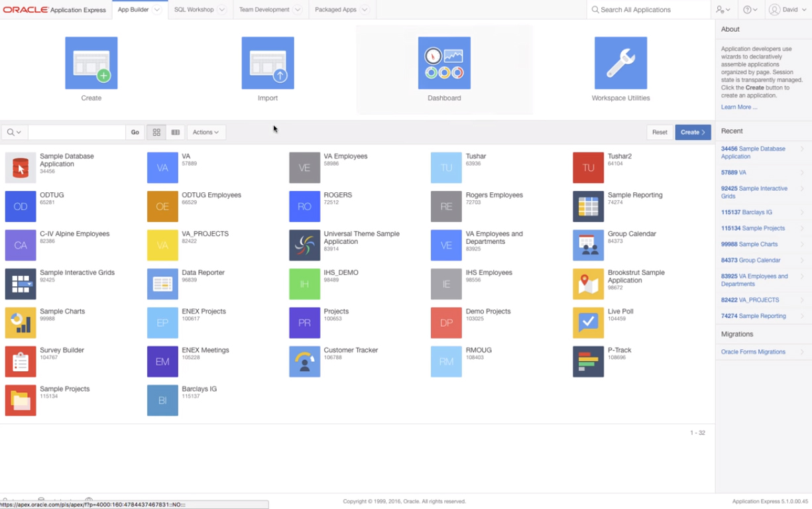Viewport: 812px width, 509px height.
Task: Open the Data Reporter app icon
Action: (x=162, y=284)
